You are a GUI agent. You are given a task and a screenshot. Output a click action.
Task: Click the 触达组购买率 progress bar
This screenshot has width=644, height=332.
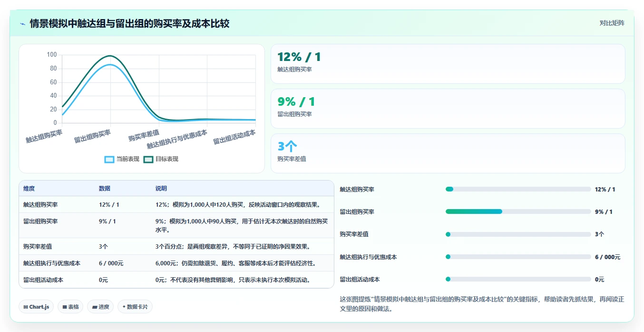518,189
